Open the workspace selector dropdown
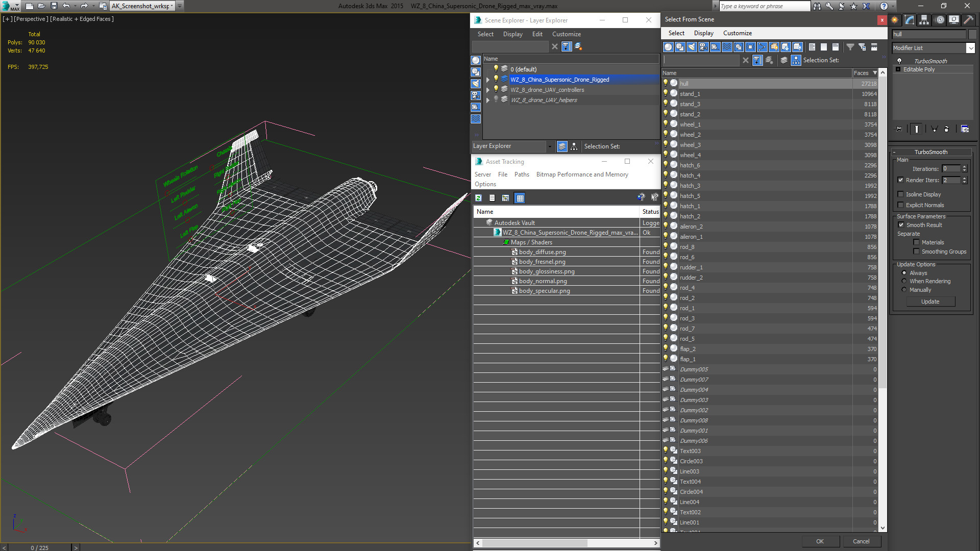This screenshot has width=980, height=551. click(x=172, y=6)
